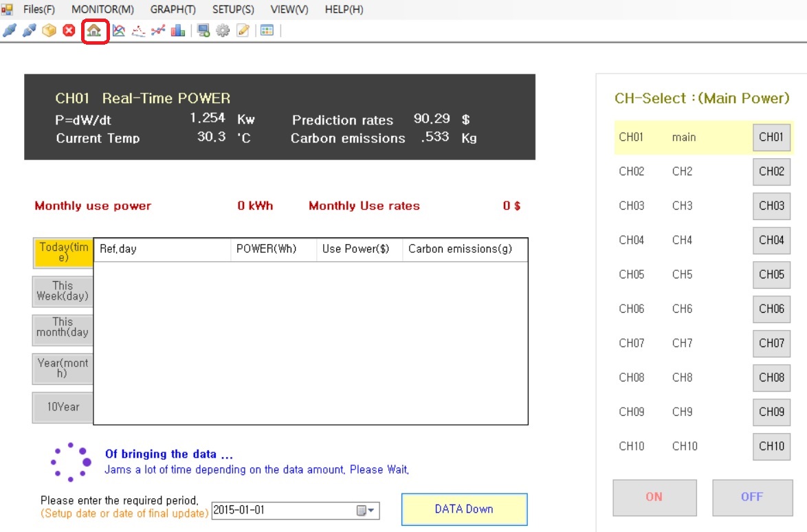The width and height of the screenshot is (807, 532).
Task: Select the 10Year period tab
Action: 63,408
